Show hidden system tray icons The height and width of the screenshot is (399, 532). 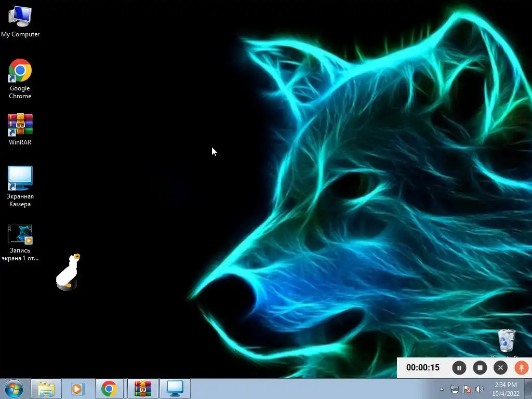[442, 389]
